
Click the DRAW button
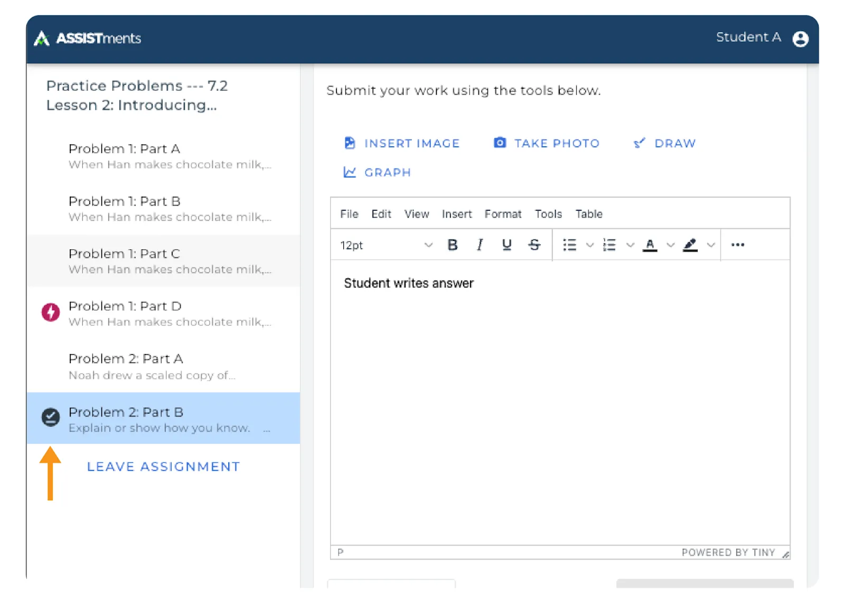point(664,143)
